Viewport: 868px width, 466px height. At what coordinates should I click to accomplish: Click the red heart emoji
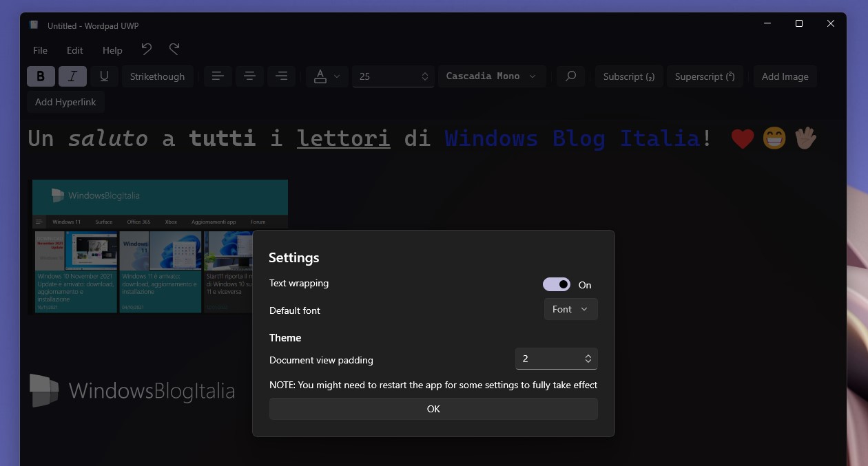[x=743, y=139]
